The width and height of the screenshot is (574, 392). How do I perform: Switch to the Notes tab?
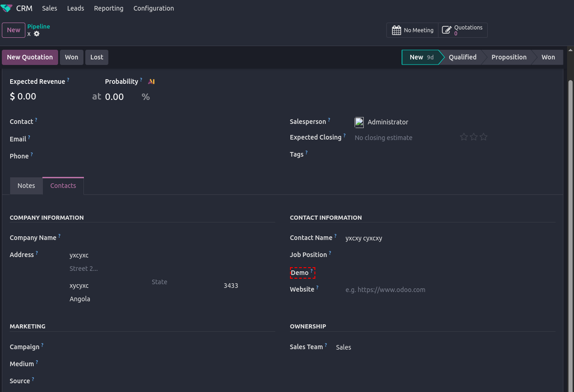click(26, 186)
